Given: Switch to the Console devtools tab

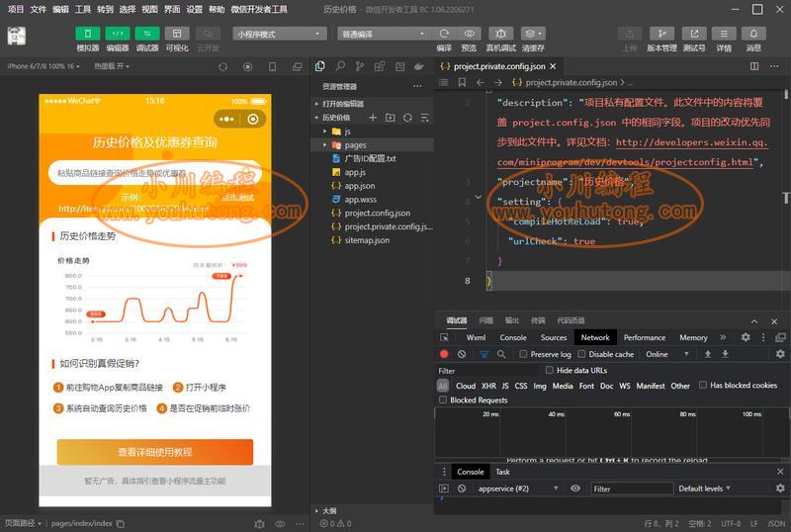Looking at the screenshot, I should point(513,337).
